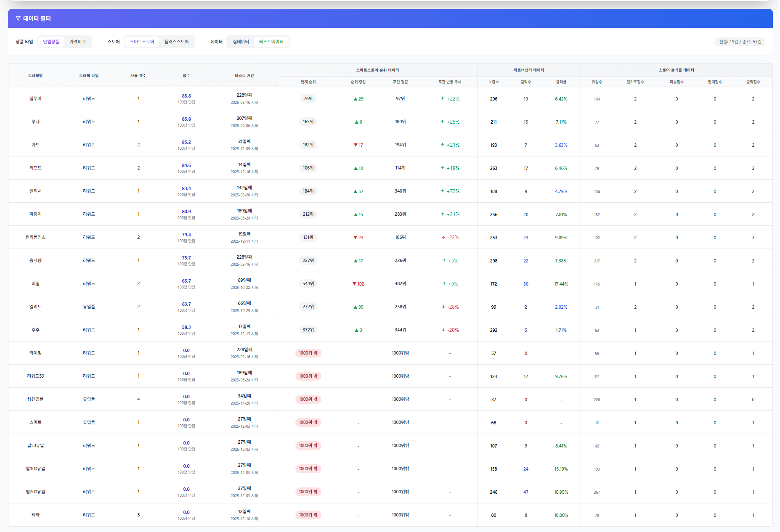The image size is (780, 532).
Task: Click the trend up arrow in 파랑이 row
Action: click(x=443, y=214)
